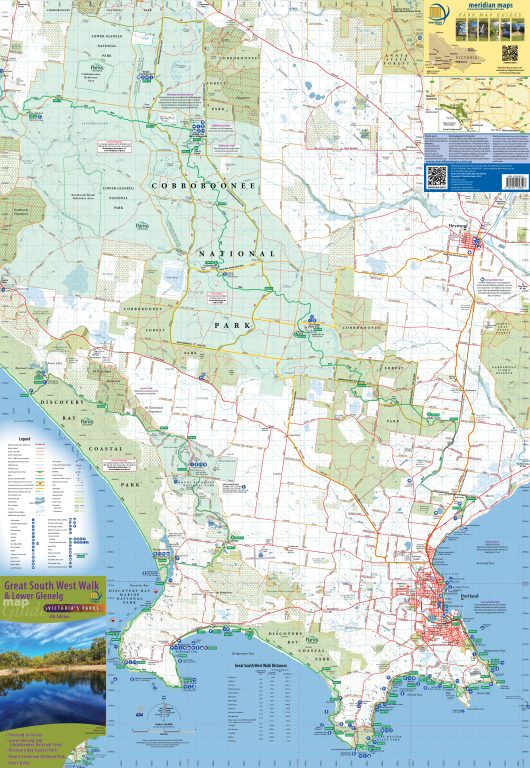Click the large 'PARK' lettering below 'NATIONAL'
530x768 pixels.
233,325
